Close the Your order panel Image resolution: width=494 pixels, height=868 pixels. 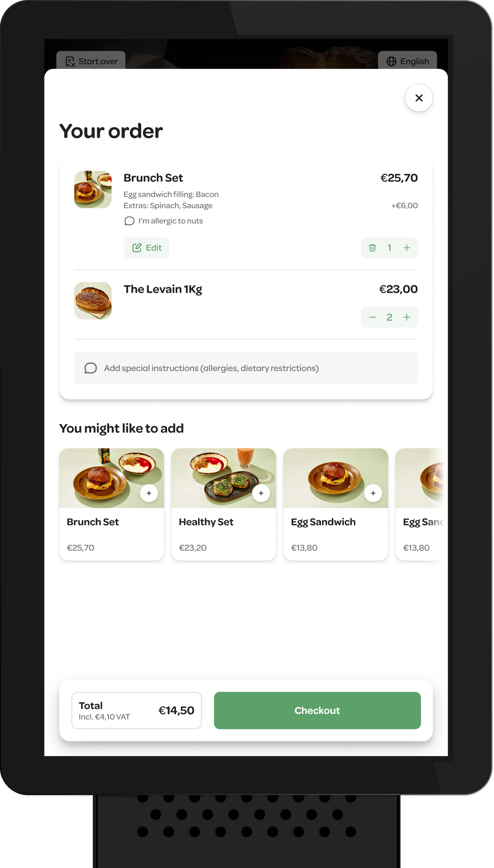(419, 98)
